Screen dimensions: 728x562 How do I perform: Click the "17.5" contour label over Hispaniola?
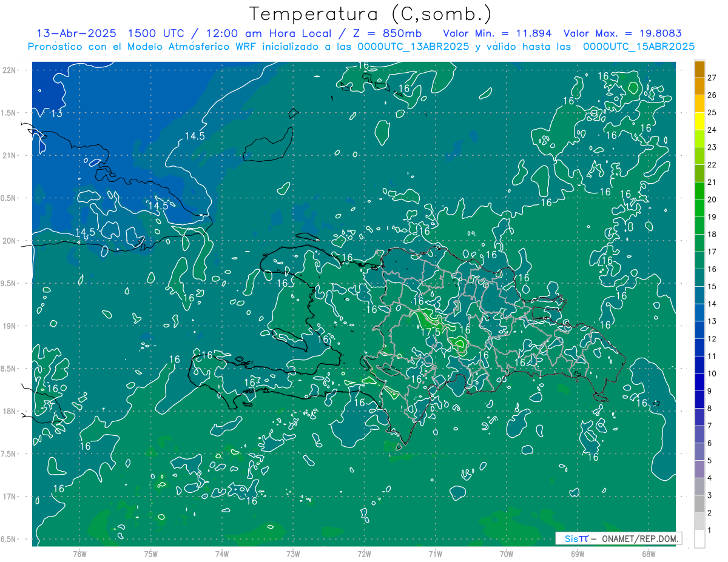pos(430,332)
